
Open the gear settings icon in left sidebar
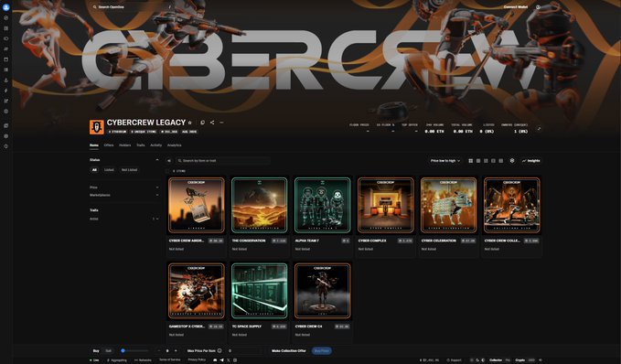coord(5,136)
